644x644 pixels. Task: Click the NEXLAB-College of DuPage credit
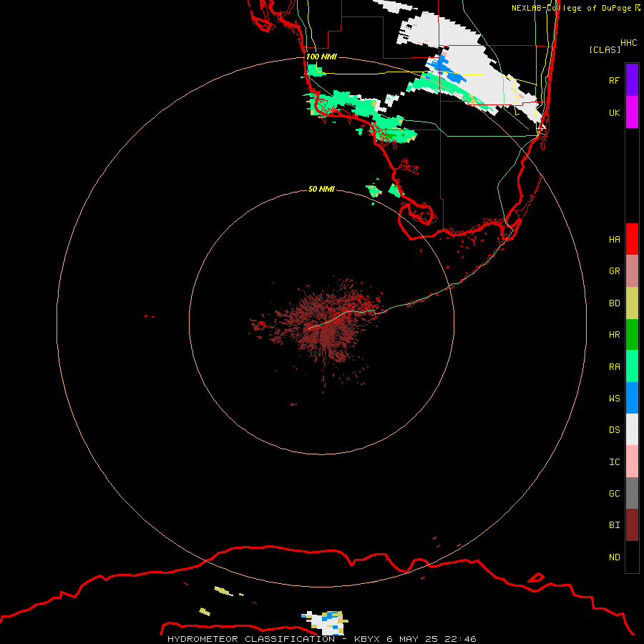(576, 8)
